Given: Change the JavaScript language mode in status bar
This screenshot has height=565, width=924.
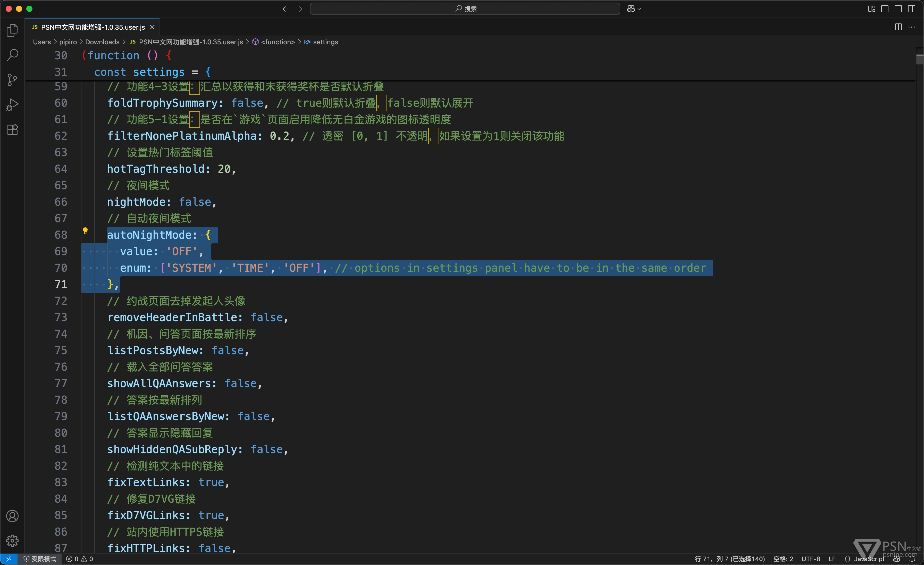Looking at the screenshot, I should click(x=869, y=559).
